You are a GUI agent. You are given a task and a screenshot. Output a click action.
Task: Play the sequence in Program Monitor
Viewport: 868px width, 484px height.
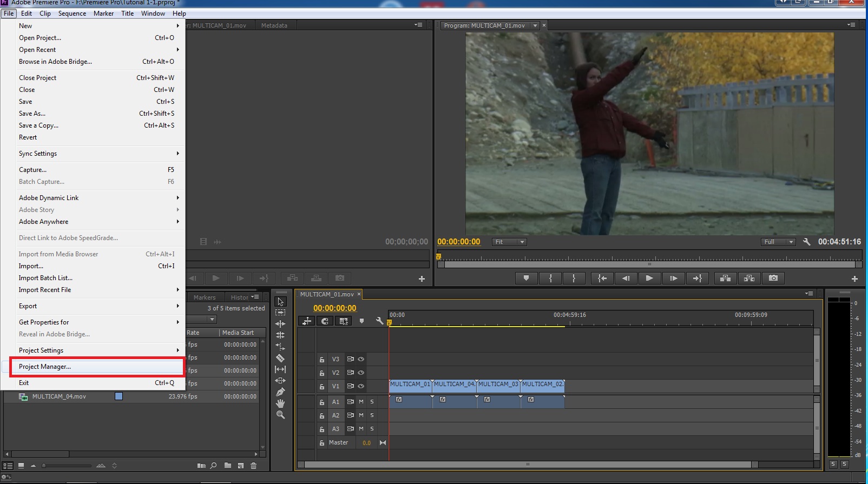pos(649,278)
